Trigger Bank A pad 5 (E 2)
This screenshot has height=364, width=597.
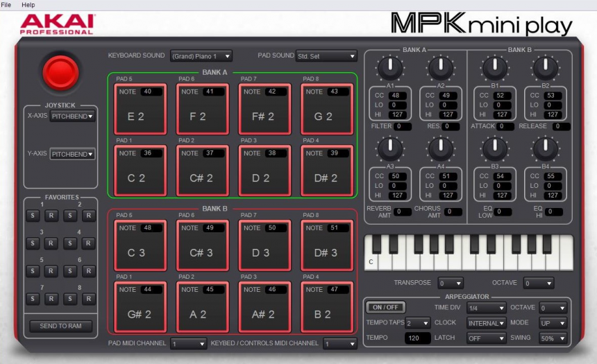coord(140,109)
